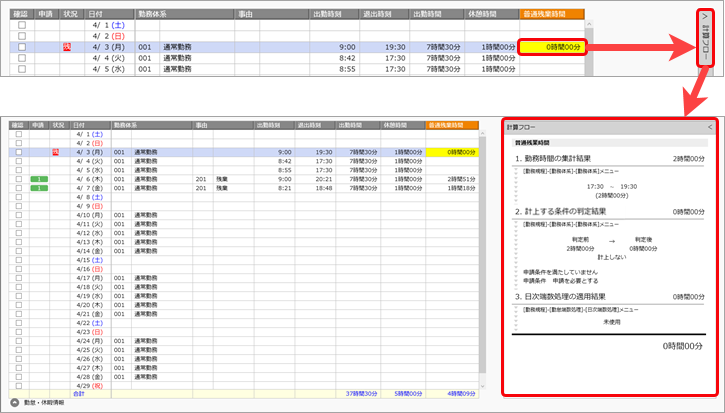Check the 4/10 (月) row confirmation box
725x413 pixels.
[18, 215]
